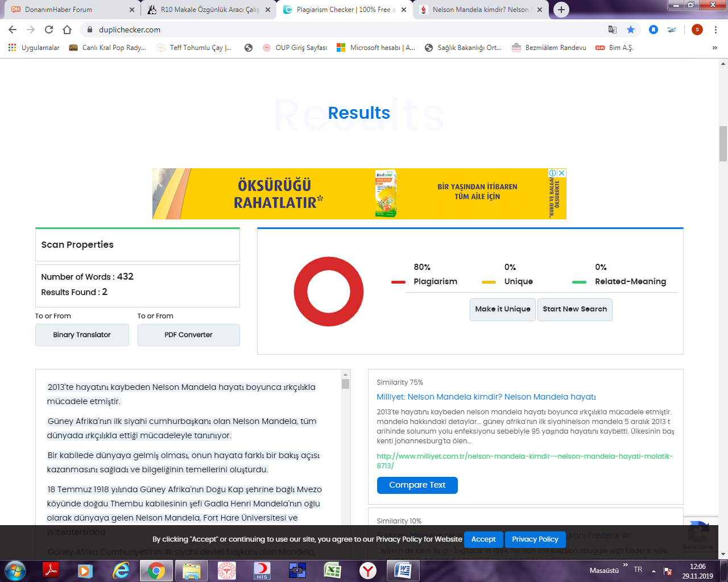Screen dimensions: 728x582
Task: Switch to Chrome in the taskbar
Action: (x=156, y=570)
